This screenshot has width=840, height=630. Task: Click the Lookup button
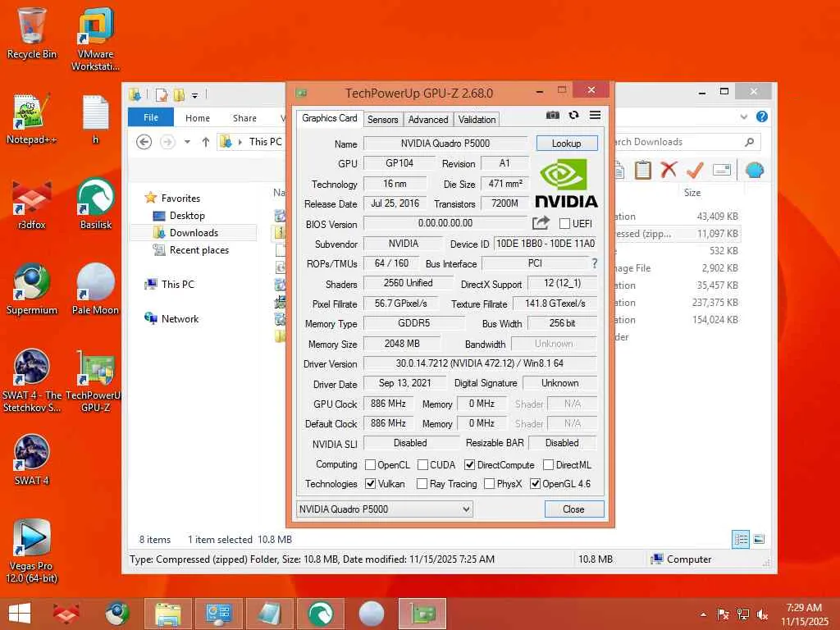(566, 144)
